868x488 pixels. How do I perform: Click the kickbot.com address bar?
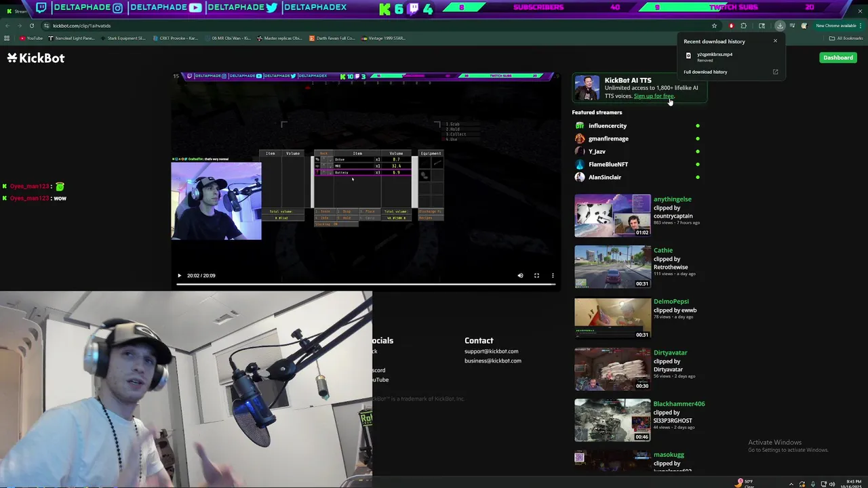pos(373,26)
